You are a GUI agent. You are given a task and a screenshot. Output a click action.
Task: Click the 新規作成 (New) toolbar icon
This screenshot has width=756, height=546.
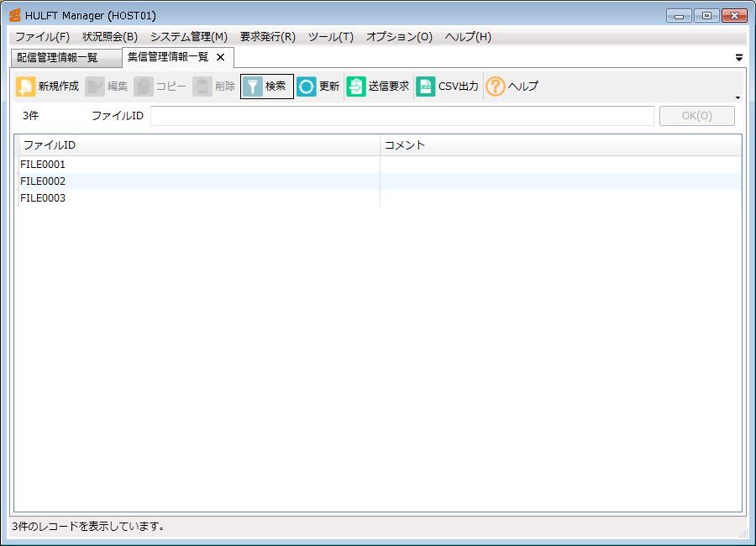26,87
